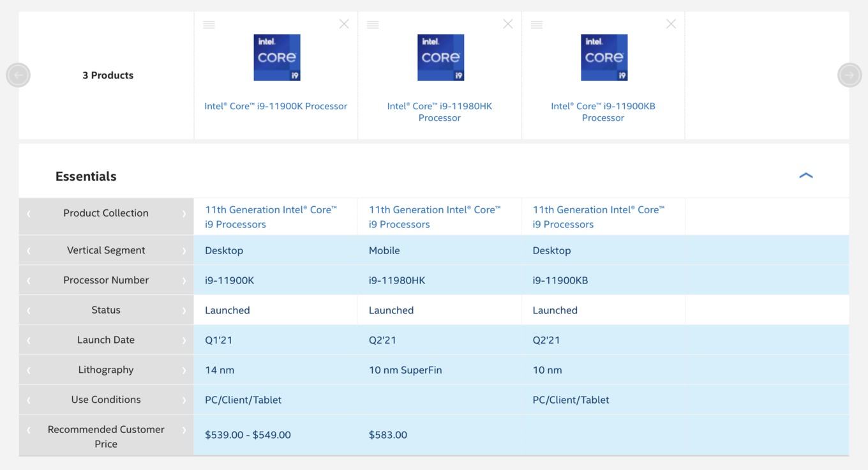Remove i9-11980HK from comparison with X
The image size is (868, 470).
tap(508, 24)
